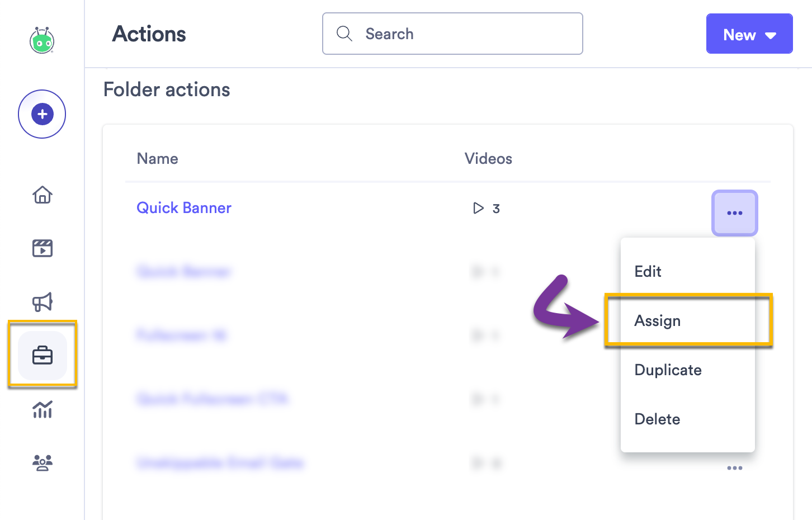Choose Edit from the context menu
Image resolution: width=812 pixels, height=520 pixels.
[x=648, y=271]
